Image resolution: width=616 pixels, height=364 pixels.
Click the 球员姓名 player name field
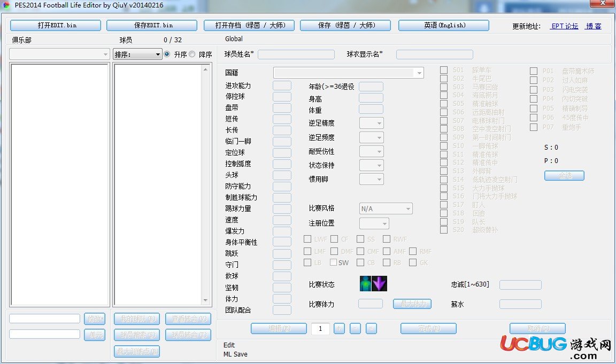tap(296, 54)
